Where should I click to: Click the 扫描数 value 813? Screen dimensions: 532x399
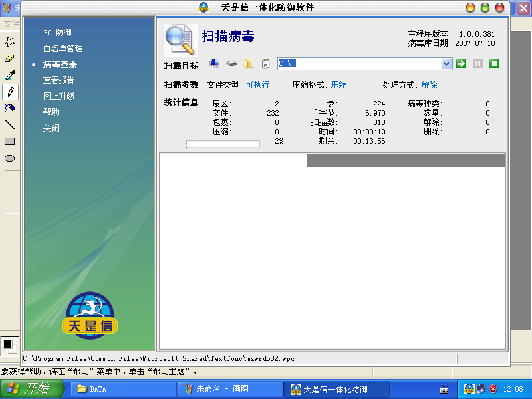[379, 122]
